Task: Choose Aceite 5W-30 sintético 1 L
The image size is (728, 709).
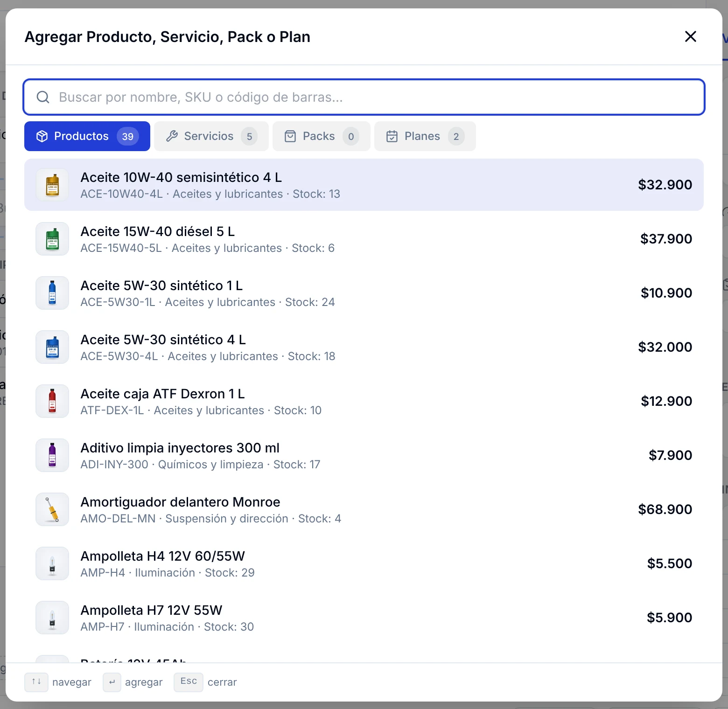Action: (x=364, y=293)
